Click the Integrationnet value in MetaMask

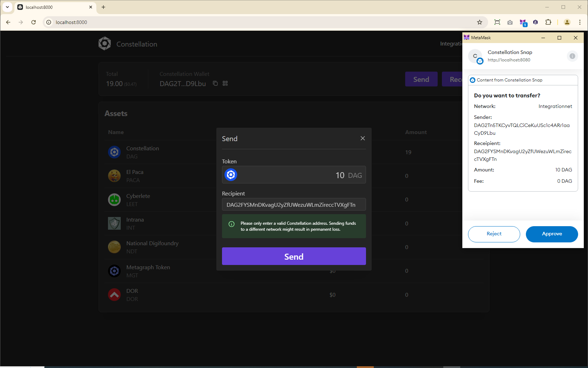(555, 106)
